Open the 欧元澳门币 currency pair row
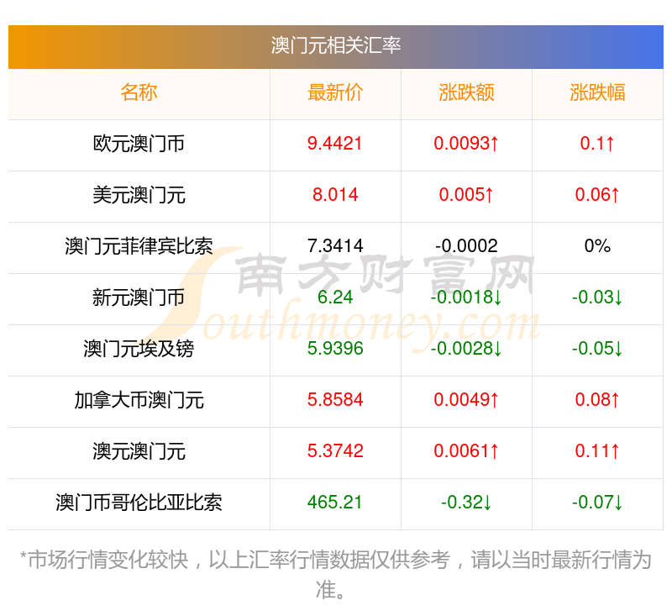 pos(139,144)
